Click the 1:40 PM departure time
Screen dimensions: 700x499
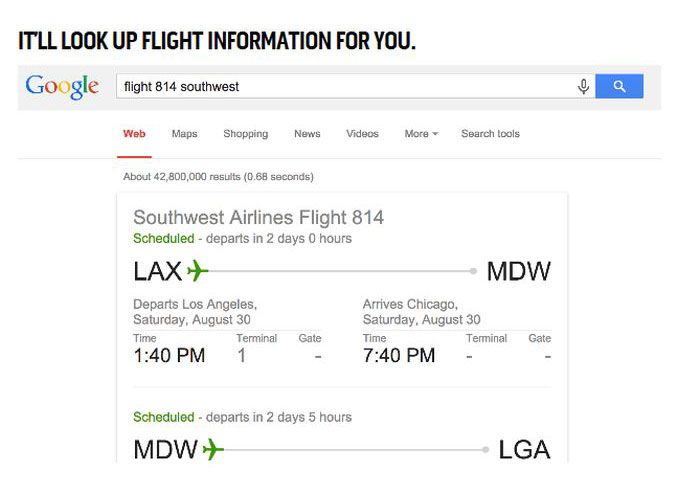(169, 356)
